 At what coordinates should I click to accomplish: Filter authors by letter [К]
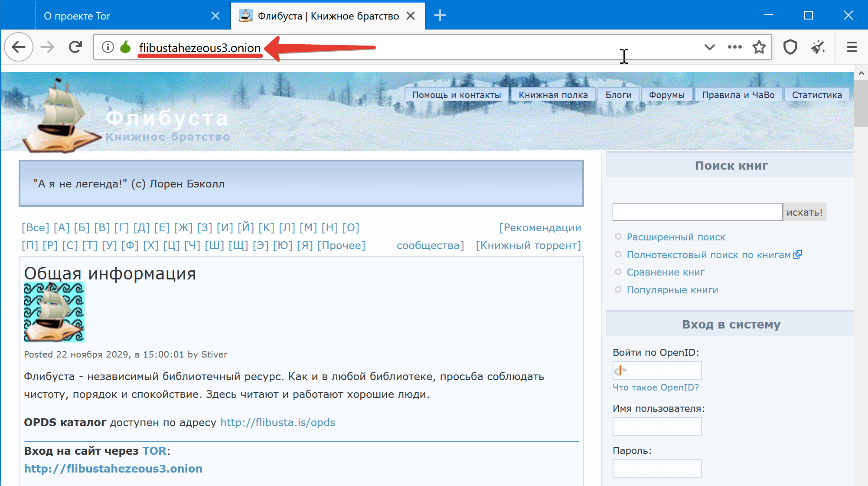coord(266,227)
